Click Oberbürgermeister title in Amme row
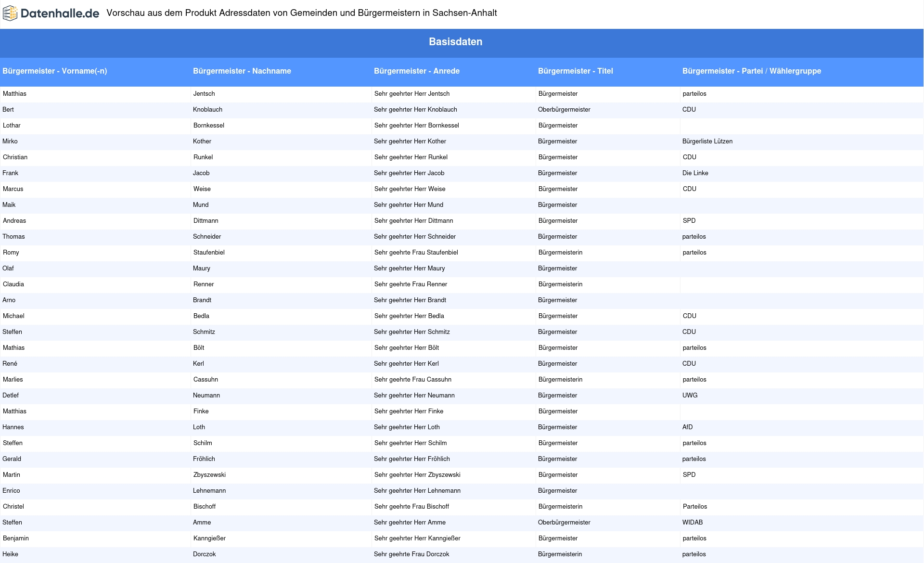924x563 pixels. (564, 522)
